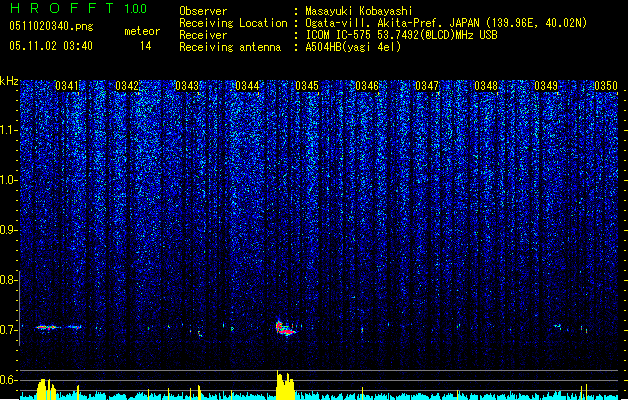Select the filename 0511020340.png
Image resolution: width=629 pixels, height=400 pixels.
tap(51, 26)
